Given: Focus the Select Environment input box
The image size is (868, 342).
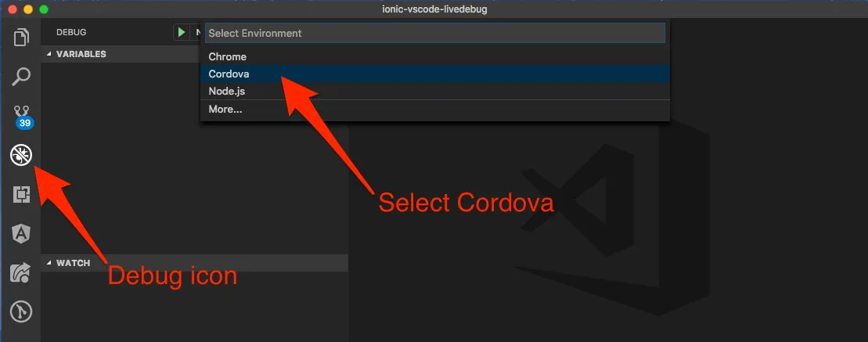Looking at the screenshot, I should coord(435,33).
